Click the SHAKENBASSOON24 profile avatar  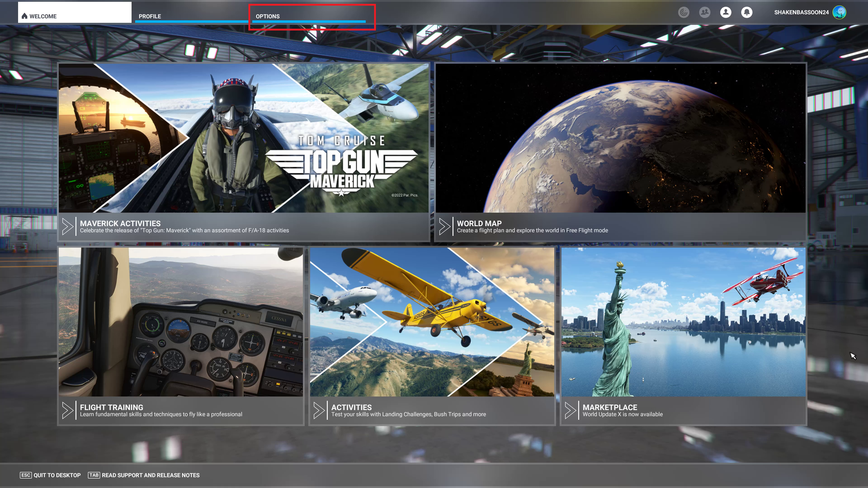coord(839,12)
